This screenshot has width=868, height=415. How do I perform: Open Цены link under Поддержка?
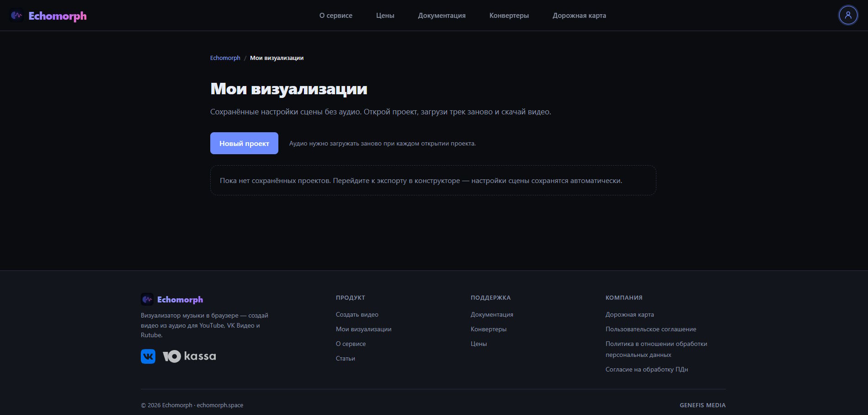pyautogui.click(x=479, y=344)
